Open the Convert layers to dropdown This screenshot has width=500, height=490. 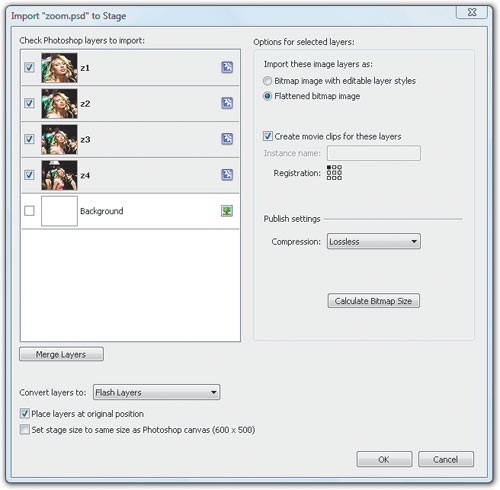click(156, 392)
